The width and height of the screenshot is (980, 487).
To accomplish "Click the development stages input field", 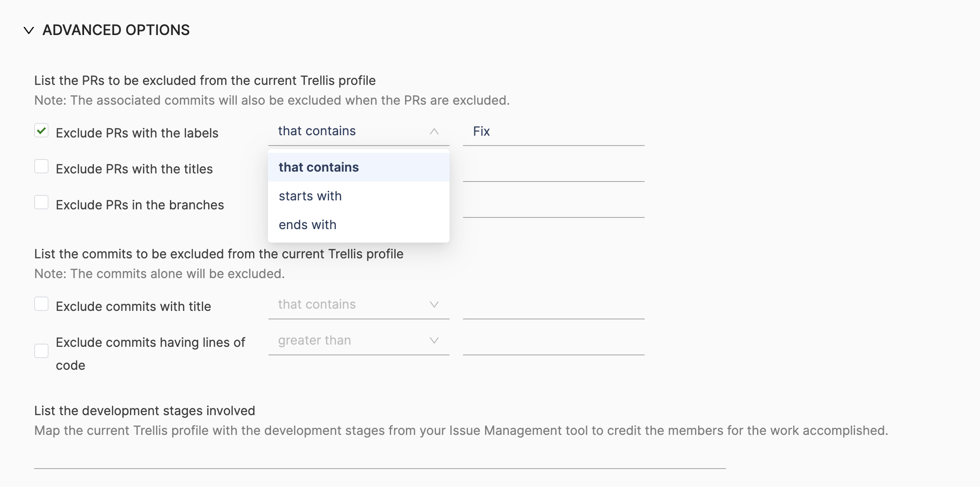I will [380, 458].
